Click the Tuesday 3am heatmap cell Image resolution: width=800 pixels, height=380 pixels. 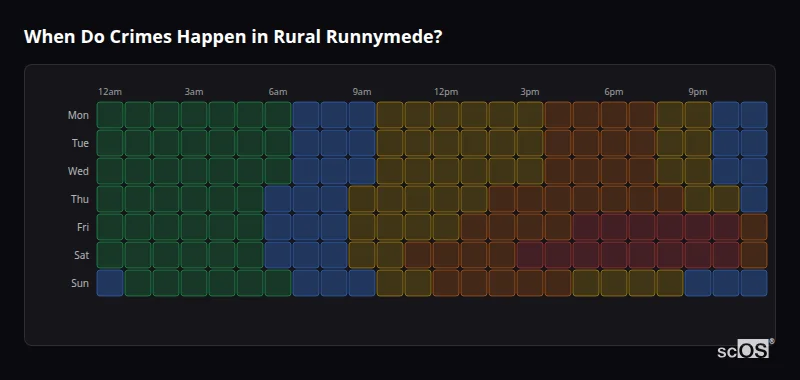coord(194,143)
